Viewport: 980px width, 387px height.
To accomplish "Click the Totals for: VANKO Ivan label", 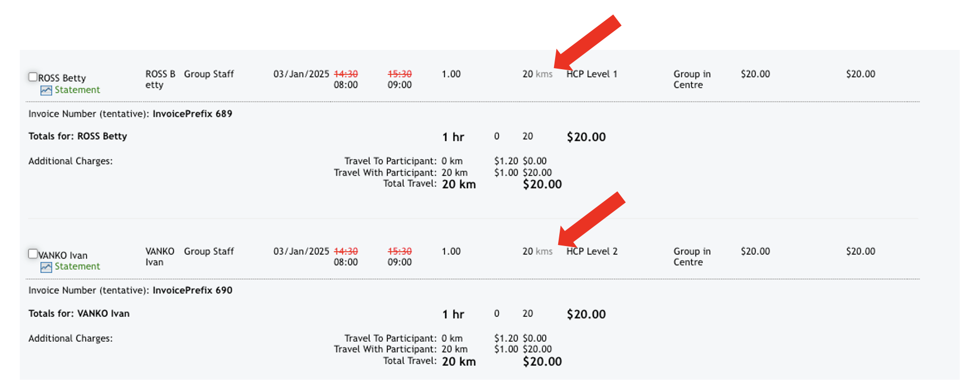I will point(79,314).
